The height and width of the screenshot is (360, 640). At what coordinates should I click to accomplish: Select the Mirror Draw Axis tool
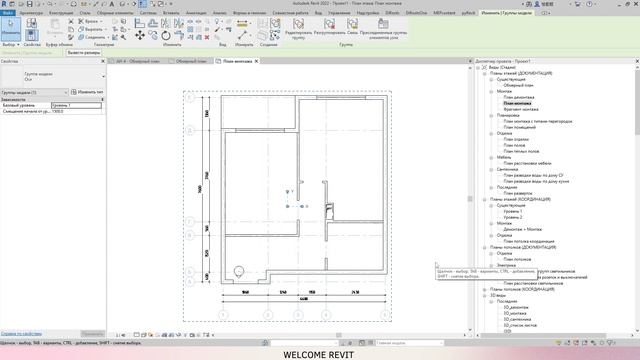[179, 23]
